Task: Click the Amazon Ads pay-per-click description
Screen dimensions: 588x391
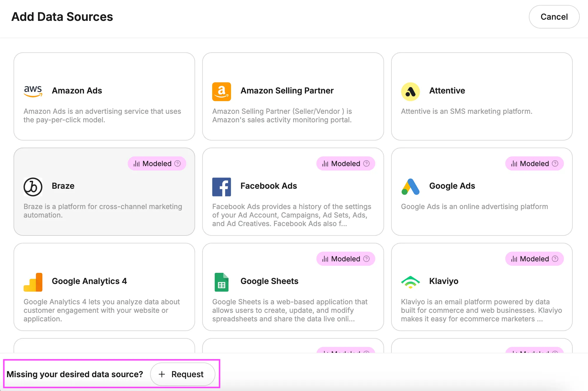Action: pos(102,116)
